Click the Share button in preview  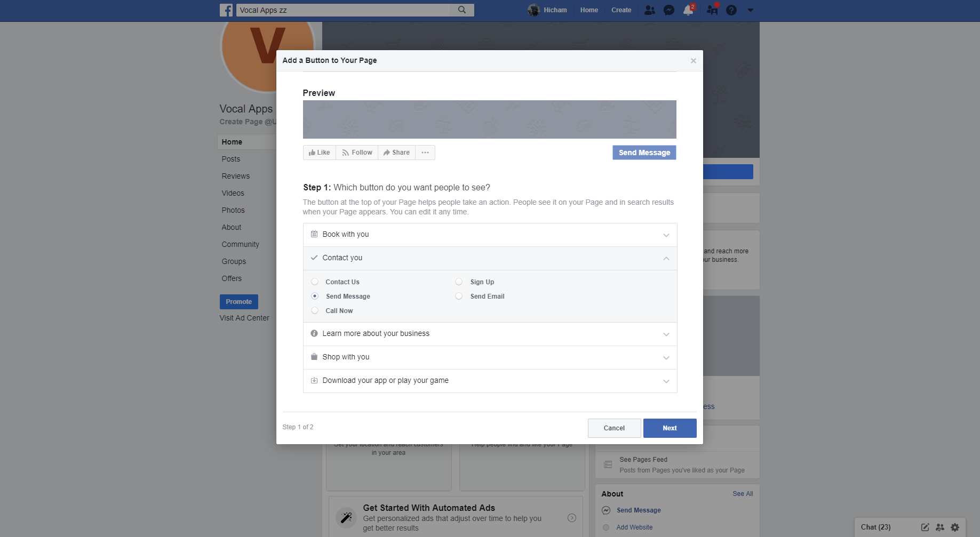coord(396,153)
